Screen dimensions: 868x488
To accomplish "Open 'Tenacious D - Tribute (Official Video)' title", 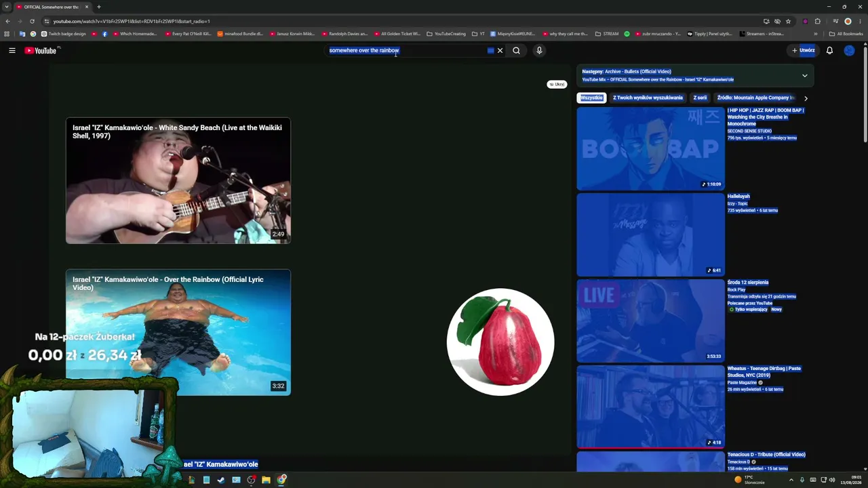I will pyautogui.click(x=766, y=455).
